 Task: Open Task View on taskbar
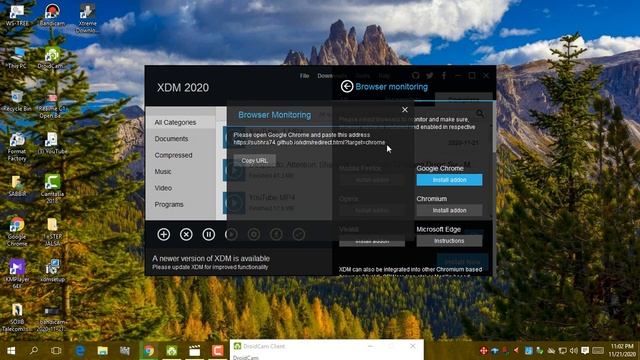[56, 351]
